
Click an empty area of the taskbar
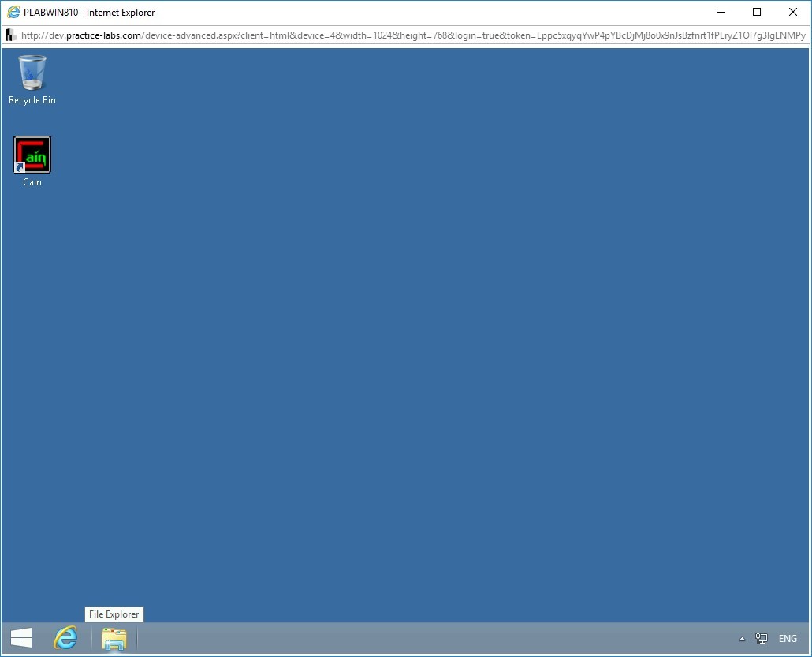pyautogui.click(x=394, y=639)
